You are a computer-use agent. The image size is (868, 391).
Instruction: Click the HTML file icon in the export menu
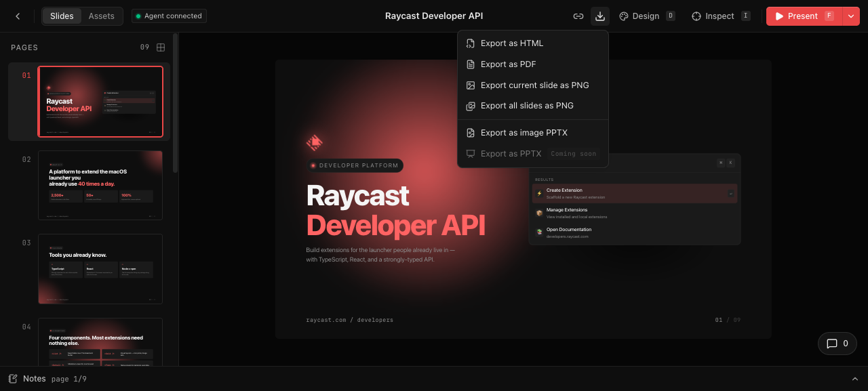click(x=471, y=43)
